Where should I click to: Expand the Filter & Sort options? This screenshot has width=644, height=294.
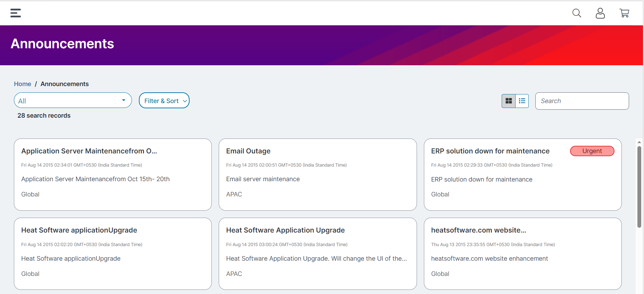pos(164,100)
